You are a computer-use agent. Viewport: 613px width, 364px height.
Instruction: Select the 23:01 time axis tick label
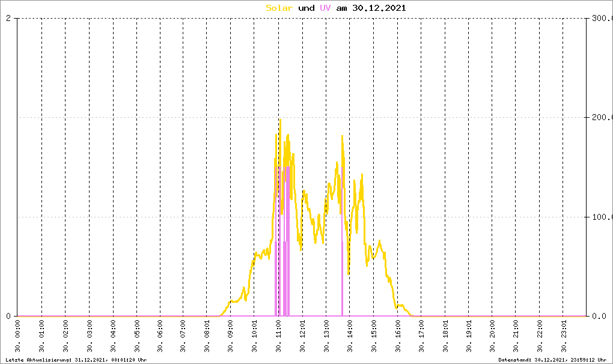[x=562, y=337]
